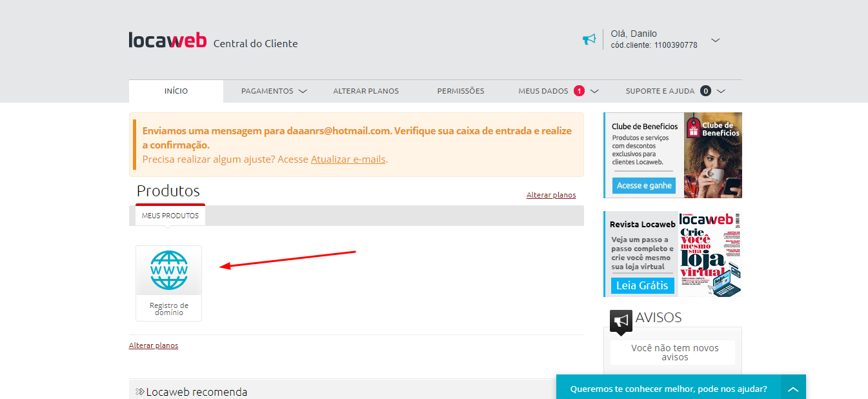
Task: Expand the survey chat panel chevron
Action: coord(793,389)
